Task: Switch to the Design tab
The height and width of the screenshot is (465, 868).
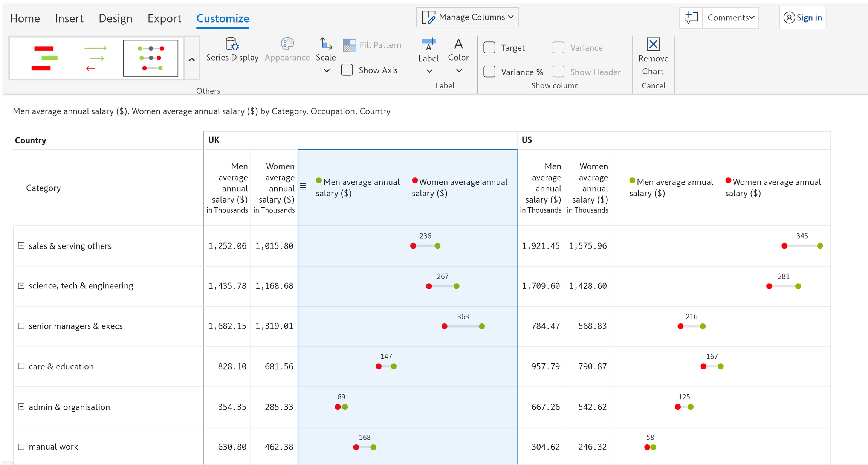Action: tap(115, 18)
